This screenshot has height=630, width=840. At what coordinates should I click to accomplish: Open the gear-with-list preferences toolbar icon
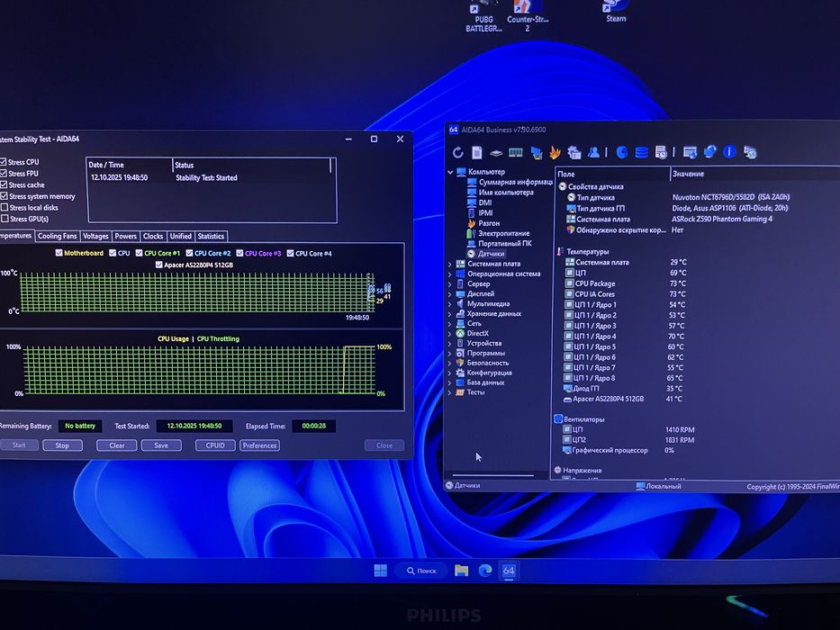[x=574, y=153]
